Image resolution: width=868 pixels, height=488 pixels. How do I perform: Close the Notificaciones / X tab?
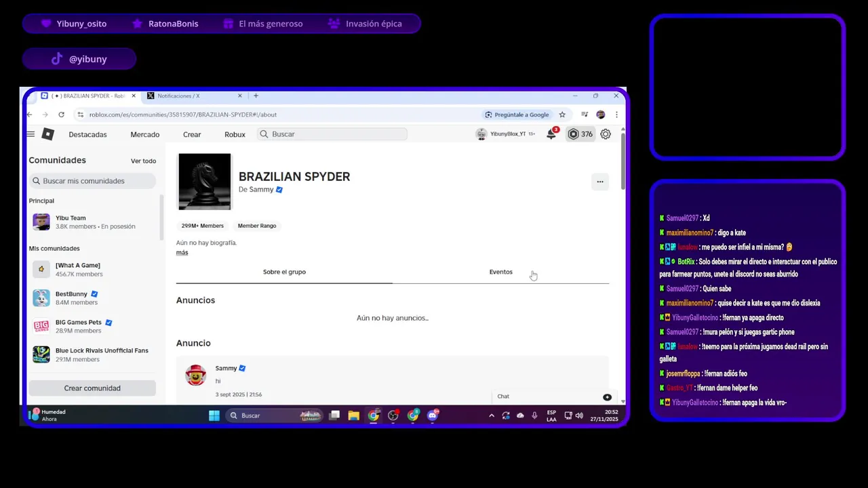coord(239,96)
